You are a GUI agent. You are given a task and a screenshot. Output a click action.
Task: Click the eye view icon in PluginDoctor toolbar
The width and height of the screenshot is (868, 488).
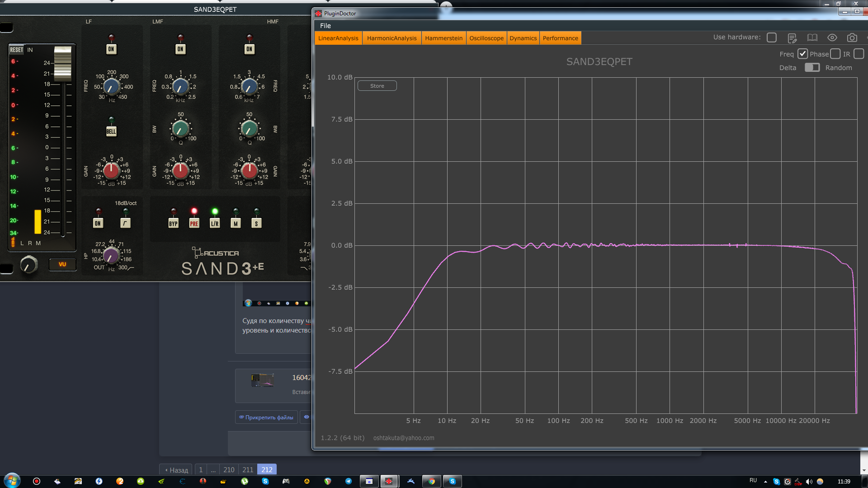(832, 38)
